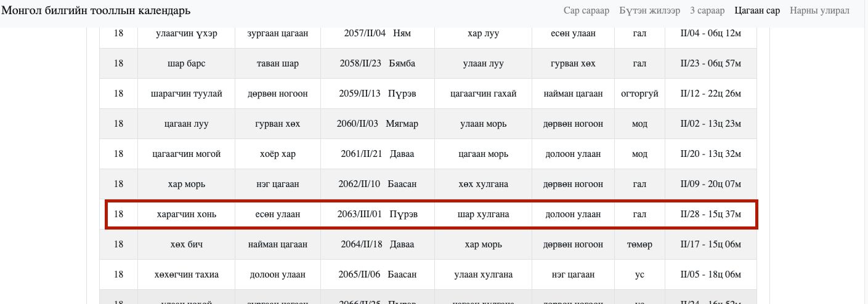868x304 pixels.
Task: Click the cell харагчин хонь
Action: (186, 214)
